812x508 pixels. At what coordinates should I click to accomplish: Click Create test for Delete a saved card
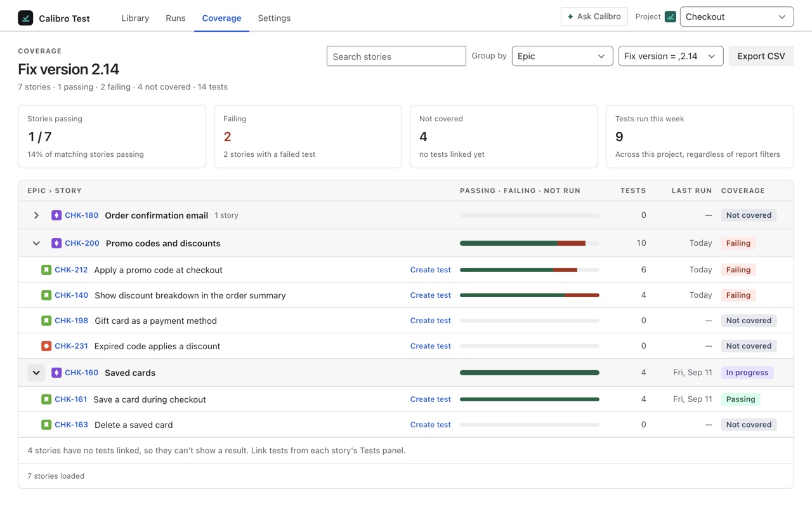[x=430, y=425]
